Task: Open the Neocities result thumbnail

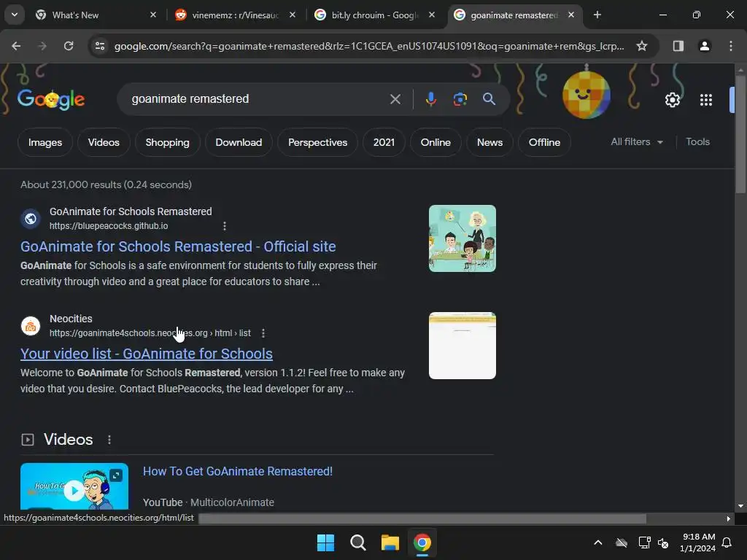Action: (x=462, y=346)
